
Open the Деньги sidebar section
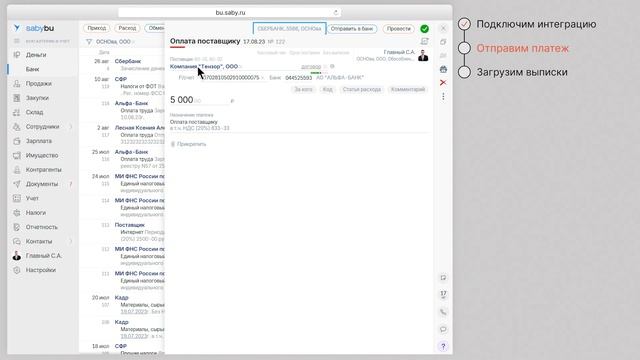[36, 55]
